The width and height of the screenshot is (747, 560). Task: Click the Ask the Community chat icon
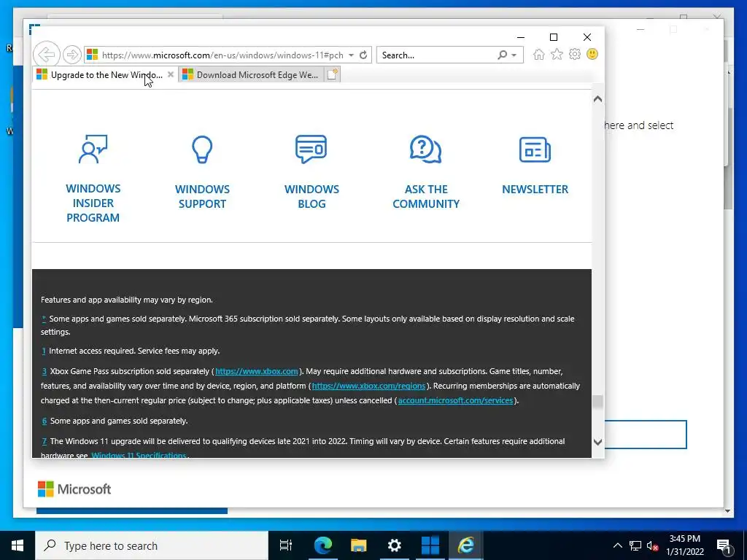pyautogui.click(x=425, y=149)
